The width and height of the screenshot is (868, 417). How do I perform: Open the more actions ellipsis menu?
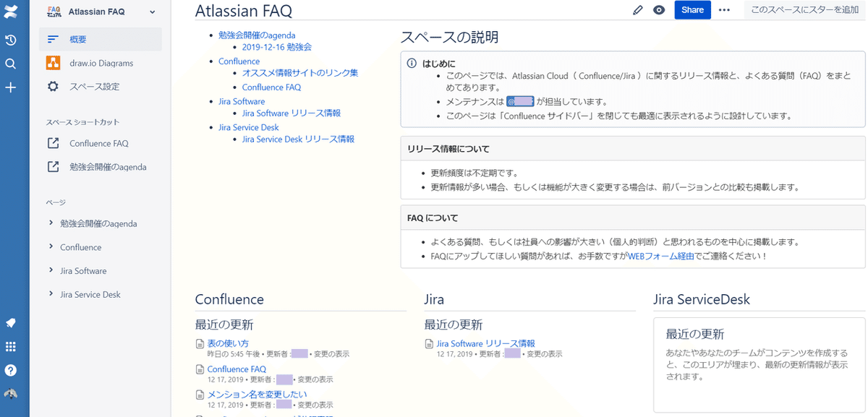tap(725, 11)
